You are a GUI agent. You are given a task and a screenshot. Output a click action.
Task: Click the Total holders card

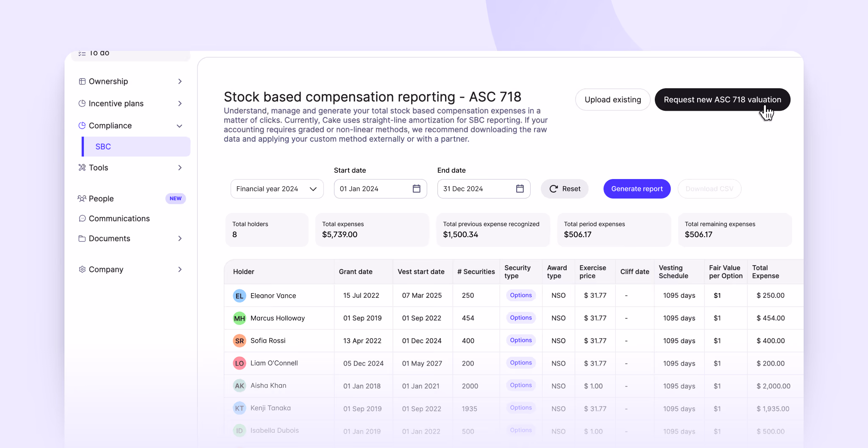pyautogui.click(x=267, y=230)
